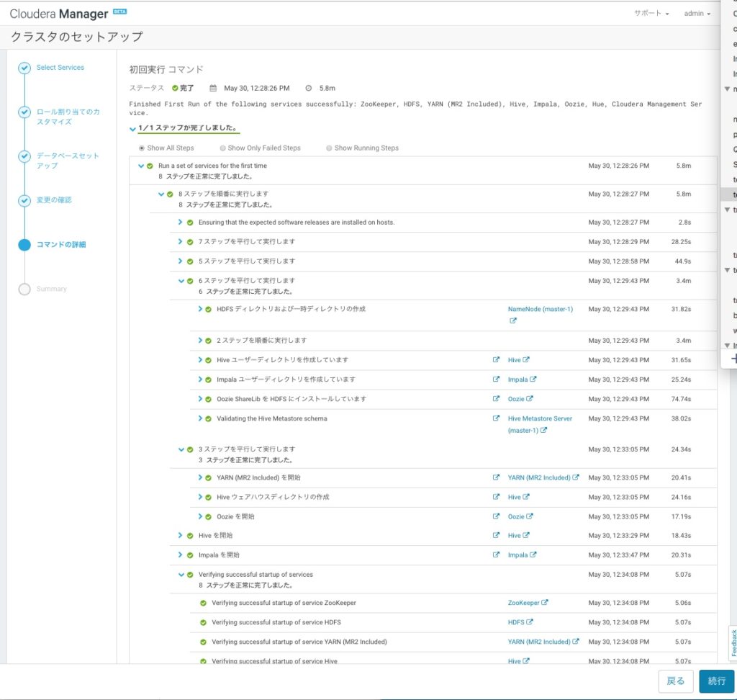This screenshot has height=700, width=737.
Task: Collapse the 1/1 ステップが完了しました section
Action: (x=132, y=128)
